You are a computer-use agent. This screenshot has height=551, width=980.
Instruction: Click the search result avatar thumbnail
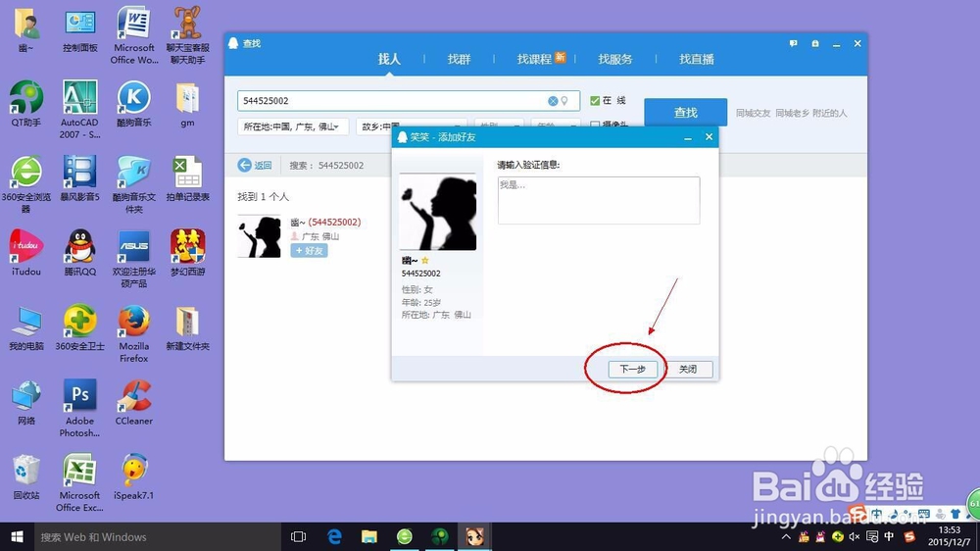[260, 236]
